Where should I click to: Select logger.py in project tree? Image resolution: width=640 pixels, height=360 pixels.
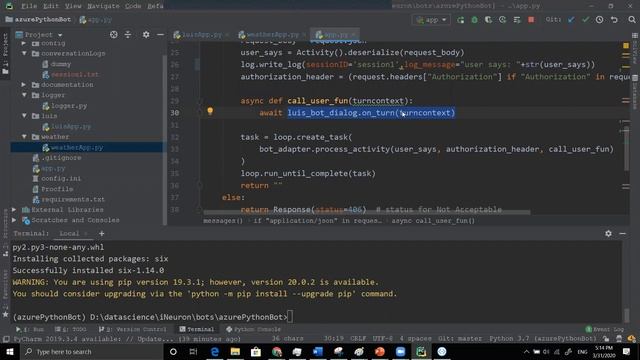pos(69,106)
